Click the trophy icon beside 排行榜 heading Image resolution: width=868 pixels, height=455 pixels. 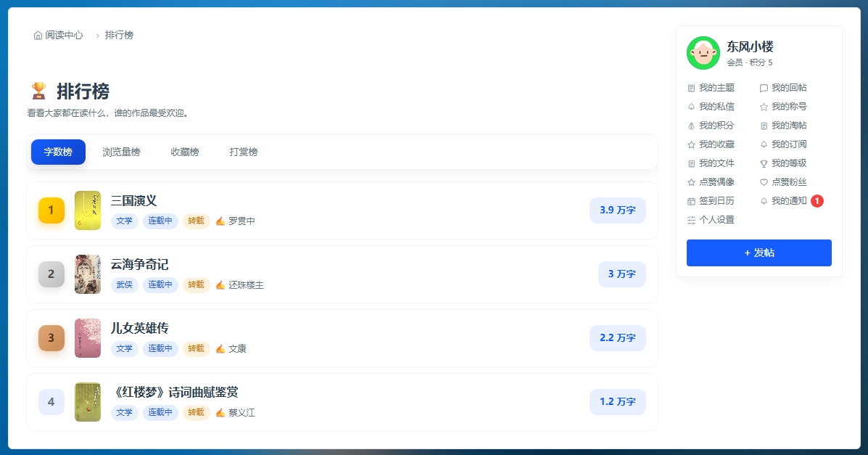[x=38, y=91]
